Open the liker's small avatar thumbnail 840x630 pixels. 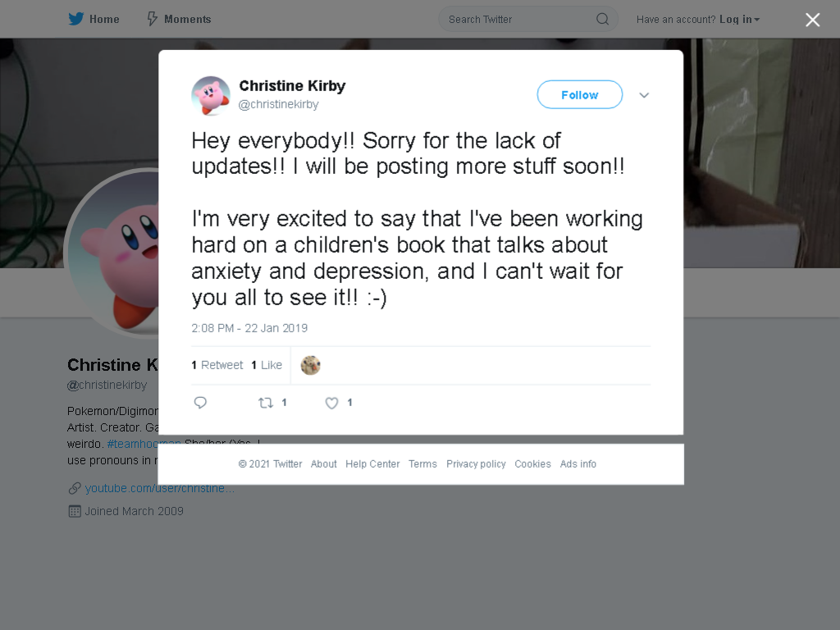point(310,365)
